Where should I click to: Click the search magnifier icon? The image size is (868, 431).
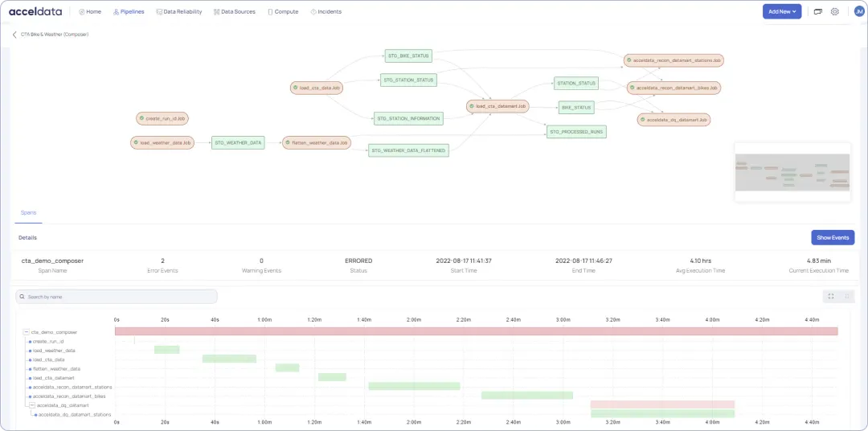23,297
